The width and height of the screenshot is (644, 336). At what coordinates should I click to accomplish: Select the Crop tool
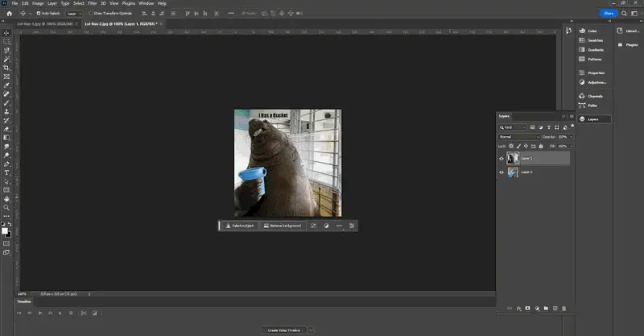pos(6,68)
